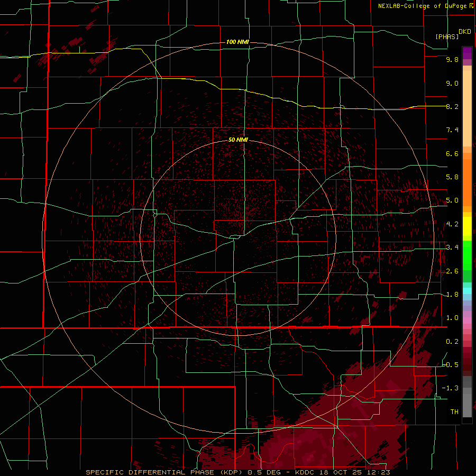Pick the cyan segment of the color bar

click(467, 291)
